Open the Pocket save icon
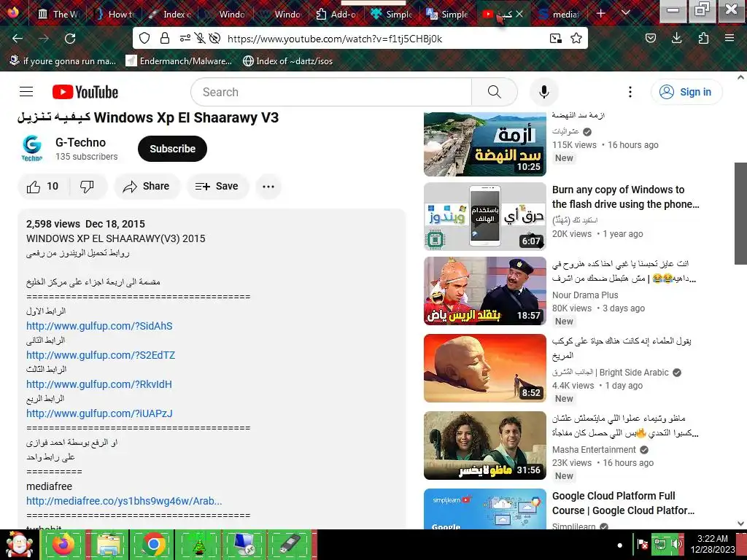Image resolution: width=747 pixels, height=560 pixels. 650,39
